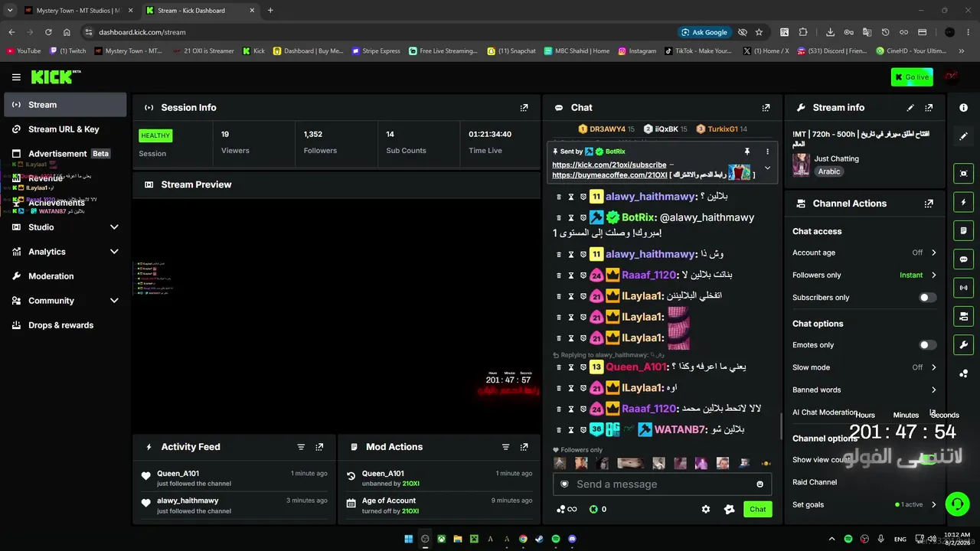Image resolution: width=980 pixels, height=551 pixels.
Task: Toggle the Emotes only switch
Action: 927,345
